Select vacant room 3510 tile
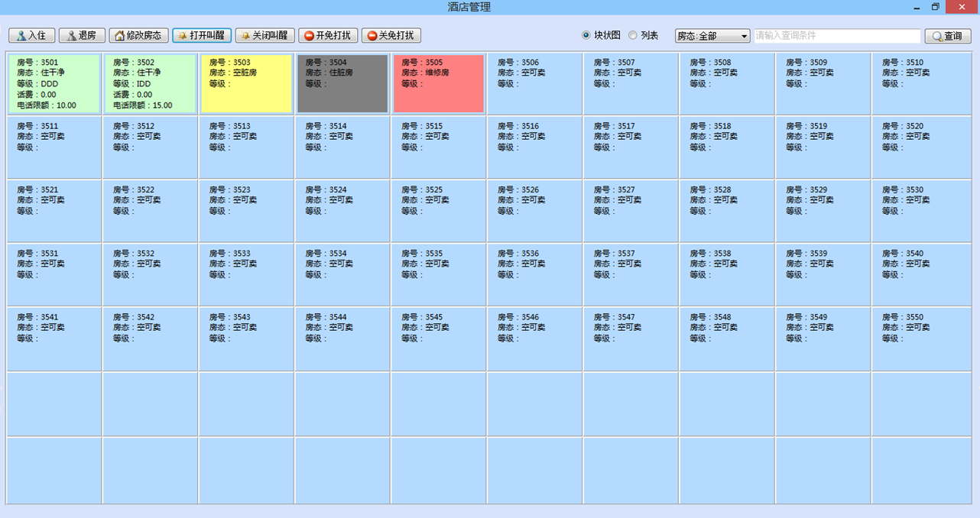The height and width of the screenshot is (518, 980). [x=920, y=83]
